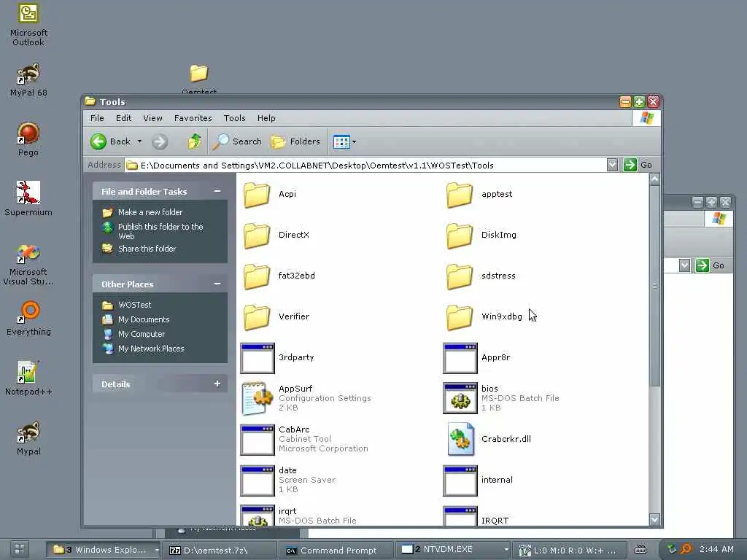Select the DiskImg folder icon
The image size is (747, 560).
click(460, 236)
